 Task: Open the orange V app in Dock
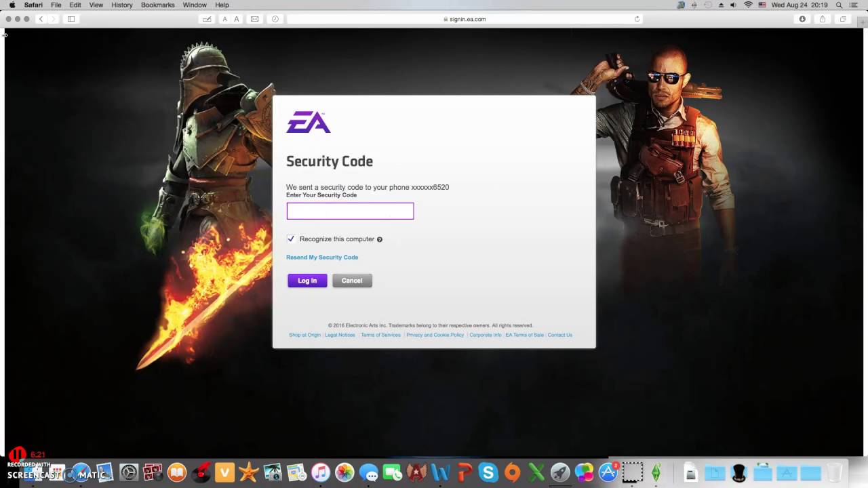(224, 472)
